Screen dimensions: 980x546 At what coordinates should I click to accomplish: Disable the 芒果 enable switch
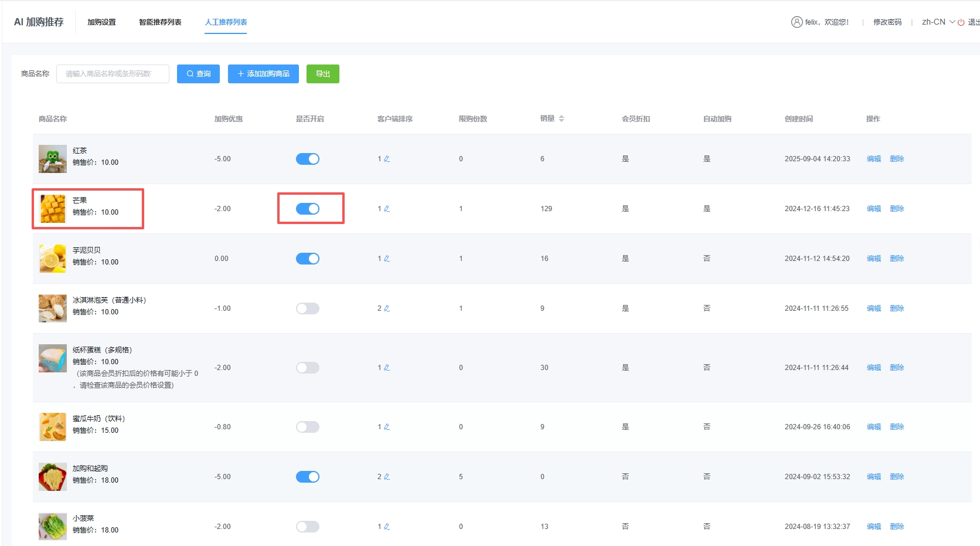(x=308, y=209)
